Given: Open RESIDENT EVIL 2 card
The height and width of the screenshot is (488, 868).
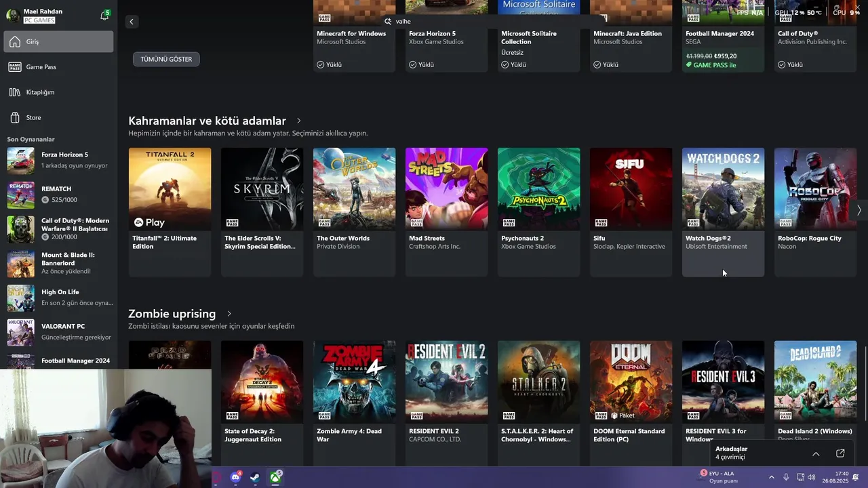Looking at the screenshot, I should pos(446,403).
